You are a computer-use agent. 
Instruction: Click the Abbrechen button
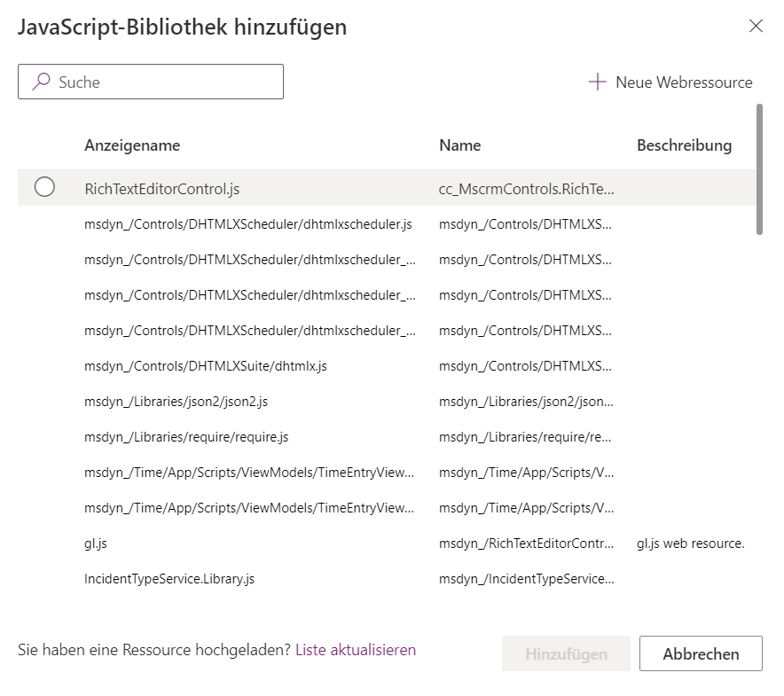click(x=701, y=653)
